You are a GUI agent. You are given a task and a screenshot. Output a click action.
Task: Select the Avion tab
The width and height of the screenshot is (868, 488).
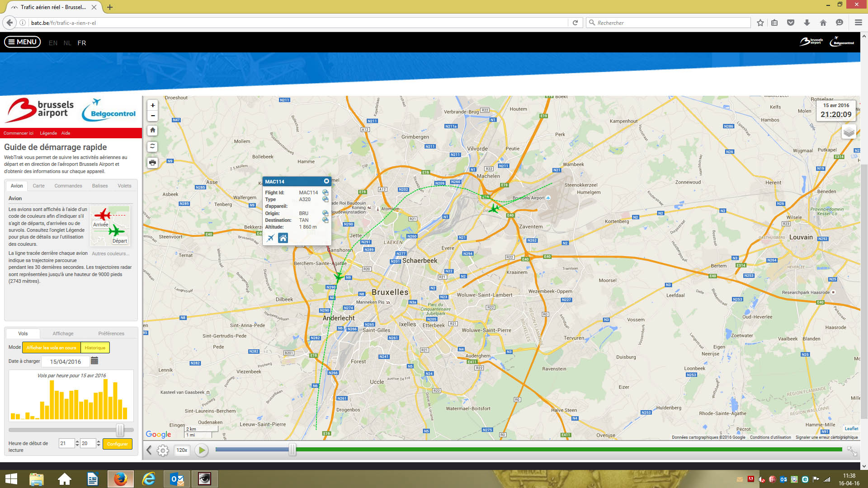[x=17, y=186]
